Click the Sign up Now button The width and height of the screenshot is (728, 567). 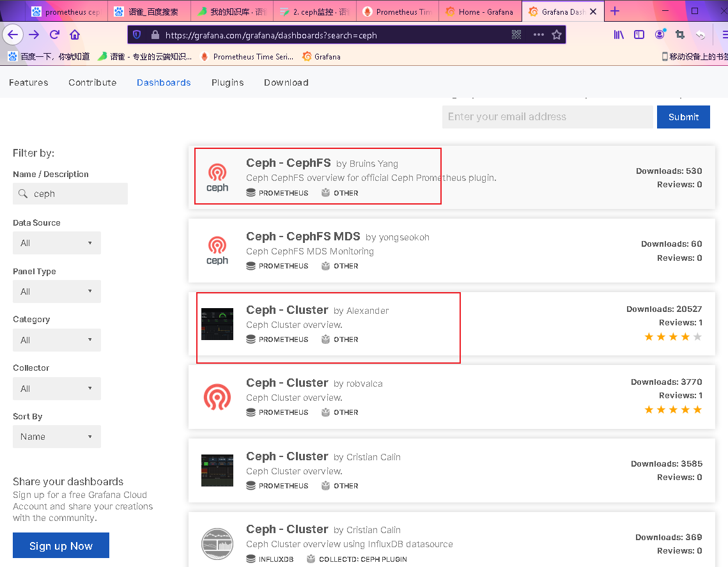[61, 546]
